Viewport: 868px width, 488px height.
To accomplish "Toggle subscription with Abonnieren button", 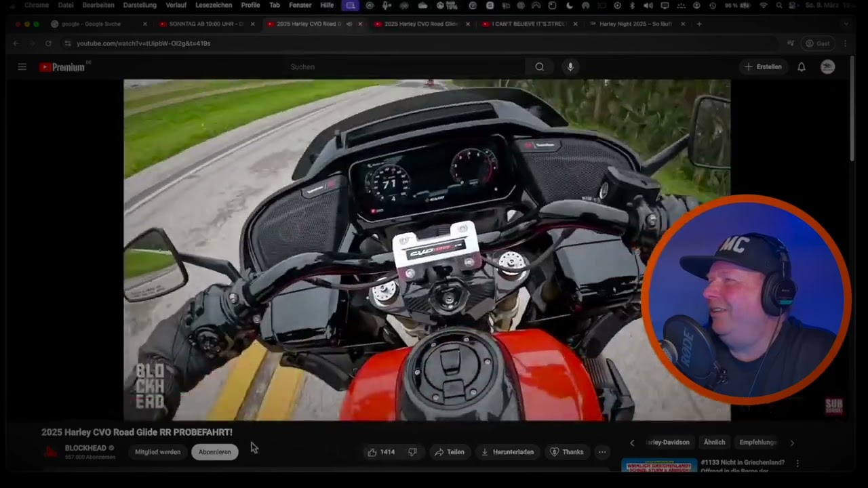I will [x=214, y=452].
